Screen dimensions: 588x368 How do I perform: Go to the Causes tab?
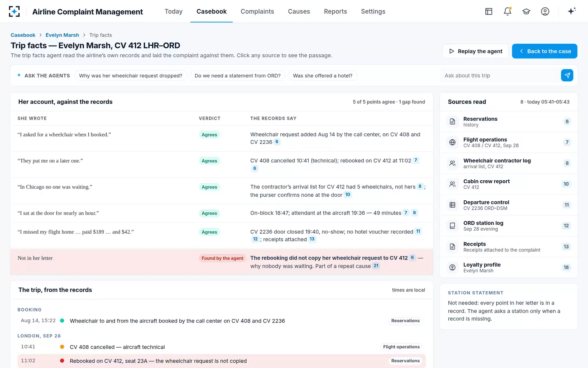tap(299, 11)
